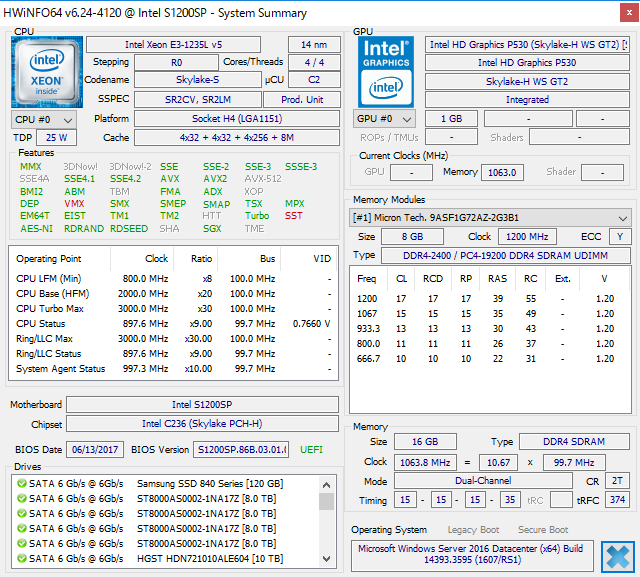Click the AES-NI feature label
Viewport: 640px width, 577px height.
[x=36, y=229]
